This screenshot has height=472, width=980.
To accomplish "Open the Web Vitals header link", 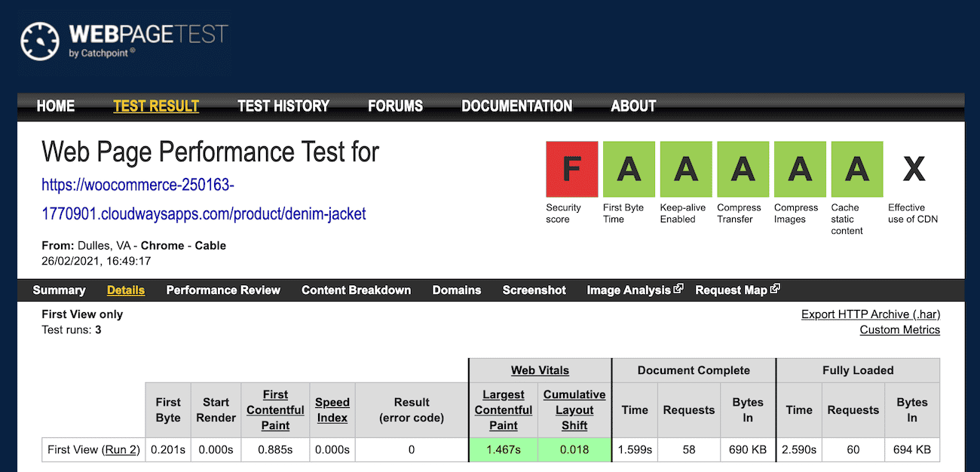I will coord(540,370).
